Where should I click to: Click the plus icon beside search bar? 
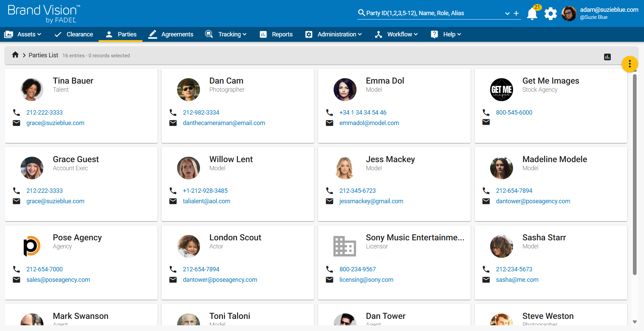(x=516, y=13)
